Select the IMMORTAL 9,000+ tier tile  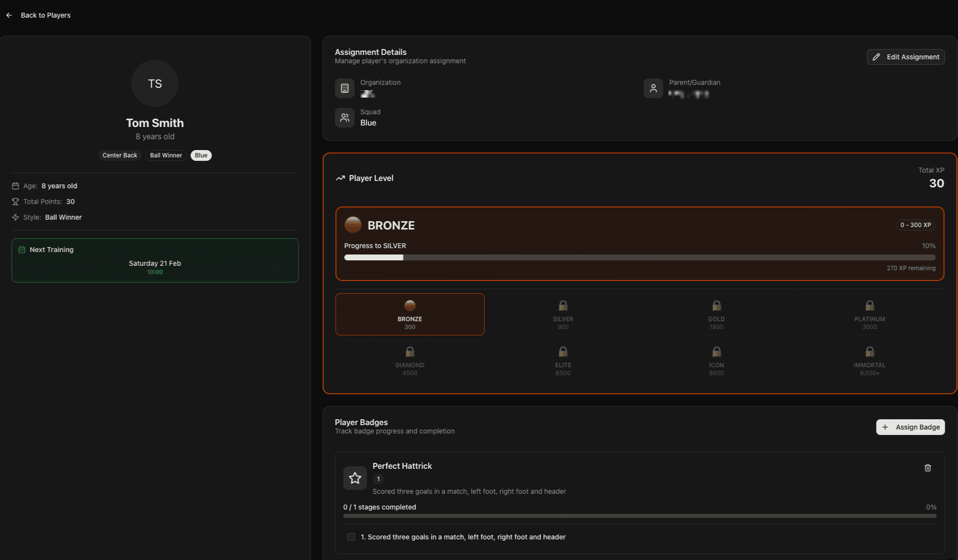869,360
